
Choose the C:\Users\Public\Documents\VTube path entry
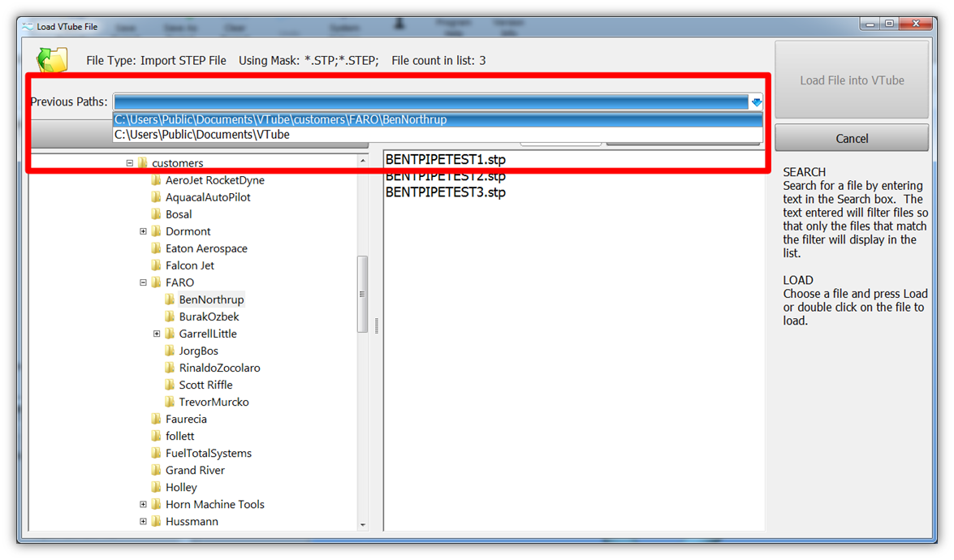coord(202,135)
